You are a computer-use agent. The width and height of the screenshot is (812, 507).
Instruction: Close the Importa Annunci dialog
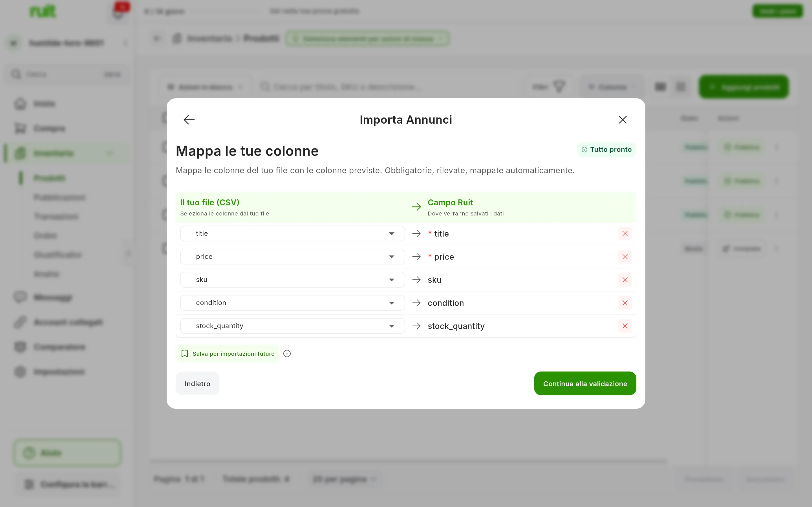(x=623, y=120)
